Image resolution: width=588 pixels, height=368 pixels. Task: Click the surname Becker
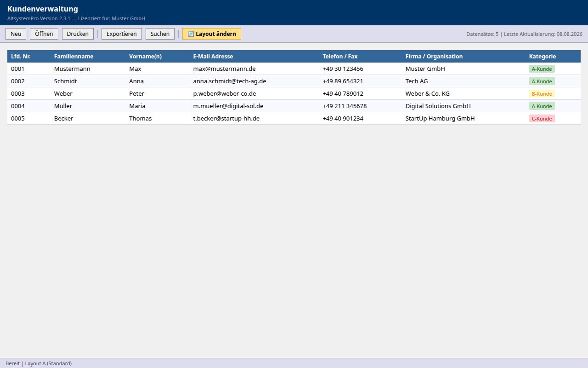(64, 118)
